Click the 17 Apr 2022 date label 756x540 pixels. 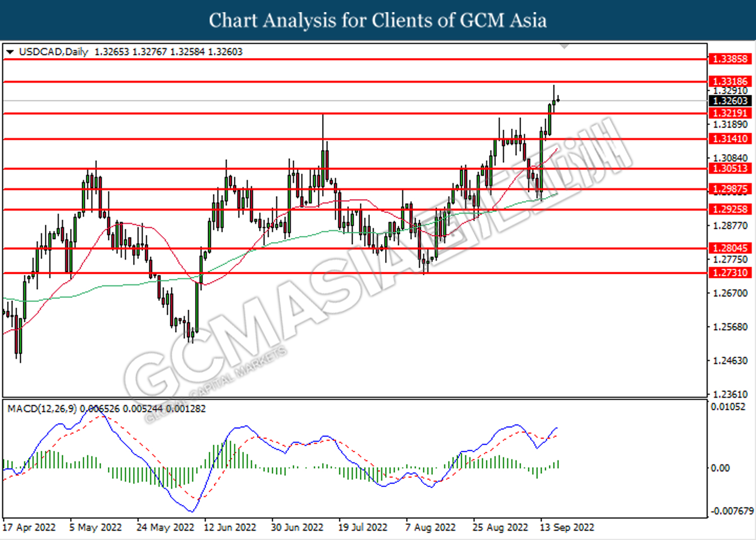(29, 527)
